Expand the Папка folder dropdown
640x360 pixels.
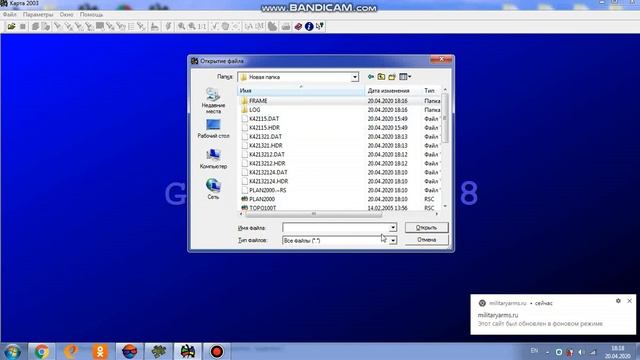click(355, 77)
